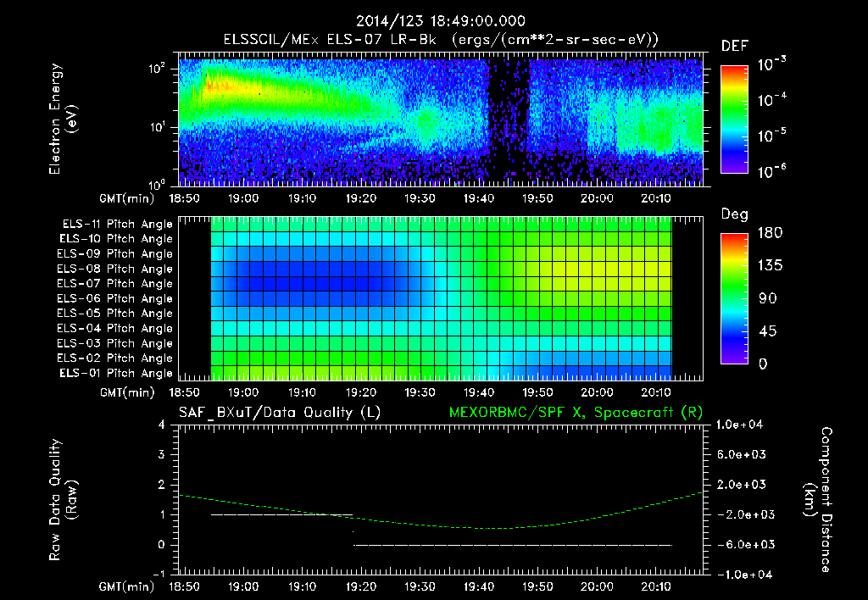This screenshot has height=600, width=868.
Task: Click the 19:00 tick under the spectrogram panel
Action: [x=243, y=198]
